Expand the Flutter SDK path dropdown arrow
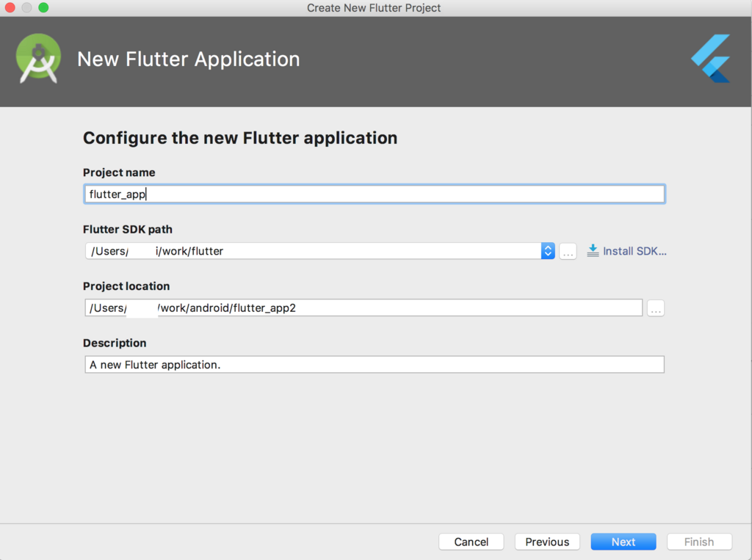 pos(548,251)
